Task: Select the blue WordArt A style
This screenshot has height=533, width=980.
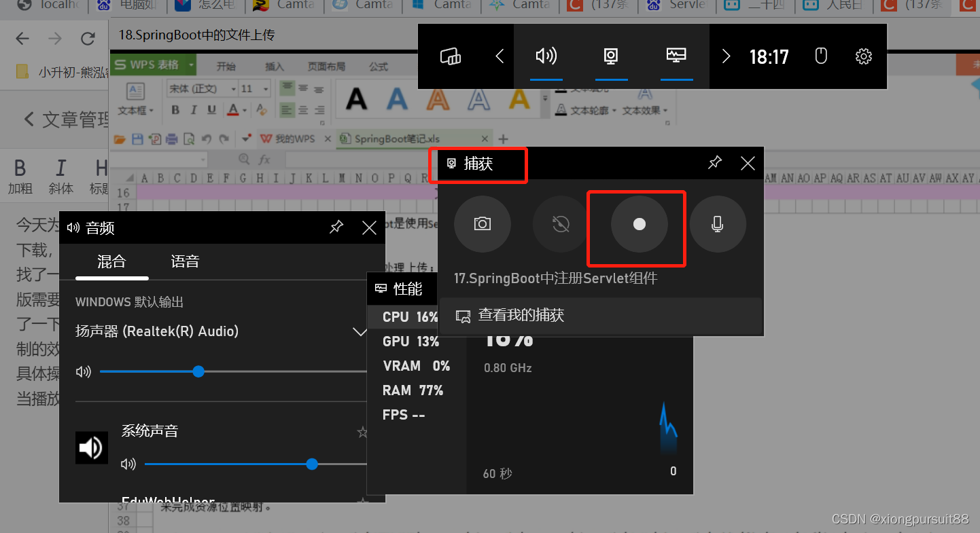Action: click(x=397, y=99)
